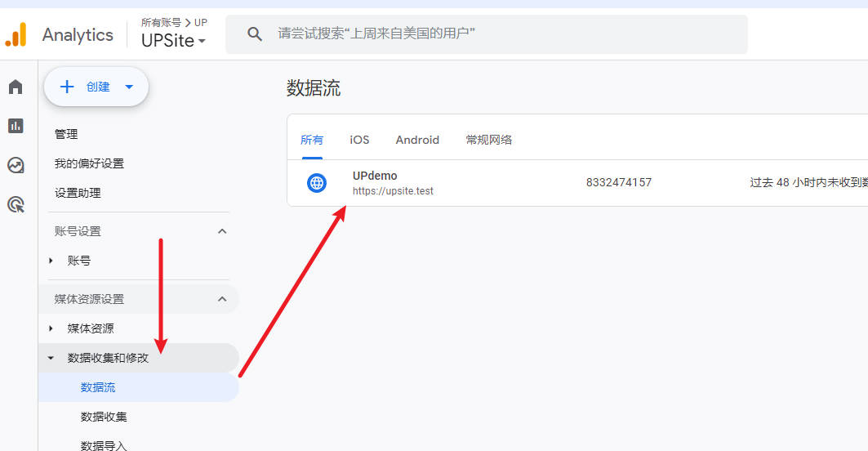Viewport: 868px width, 451px height.
Task: Switch to the Android tab
Action: pos(417,140)
